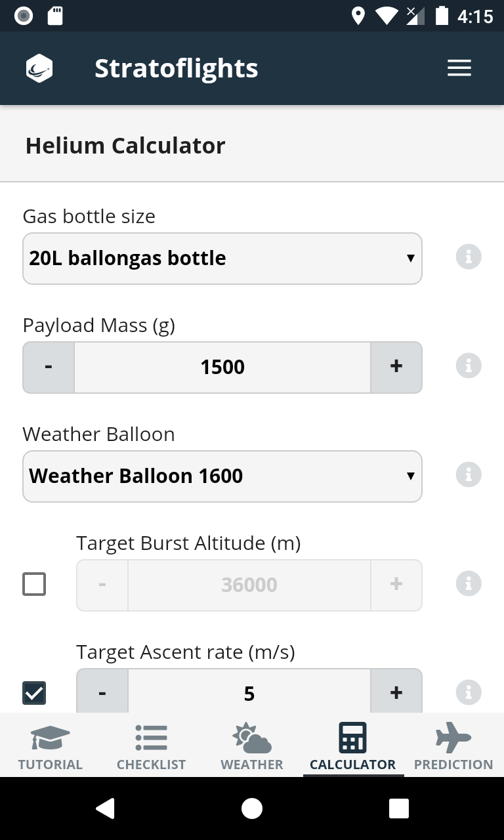Tap the Stratoflights logo icon
This screenshot has height=840, width=504.
(39, 68)
